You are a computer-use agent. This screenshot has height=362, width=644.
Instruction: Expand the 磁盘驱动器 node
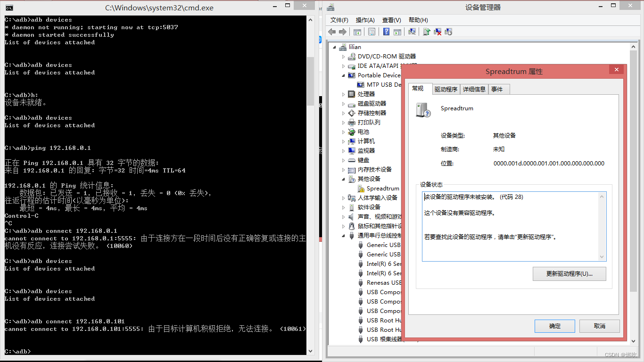tap(344, 104)
